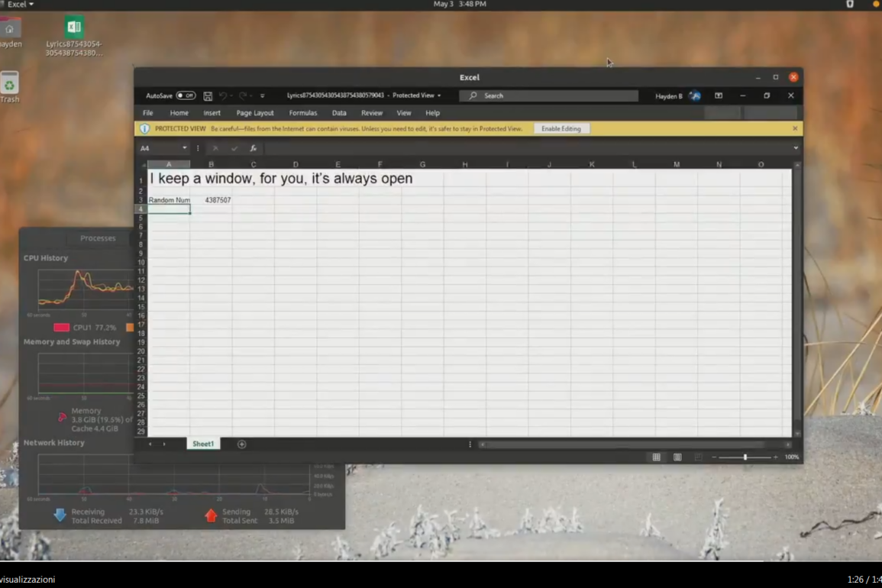Click the Save icon in the title bar

(x=208, y=96)
